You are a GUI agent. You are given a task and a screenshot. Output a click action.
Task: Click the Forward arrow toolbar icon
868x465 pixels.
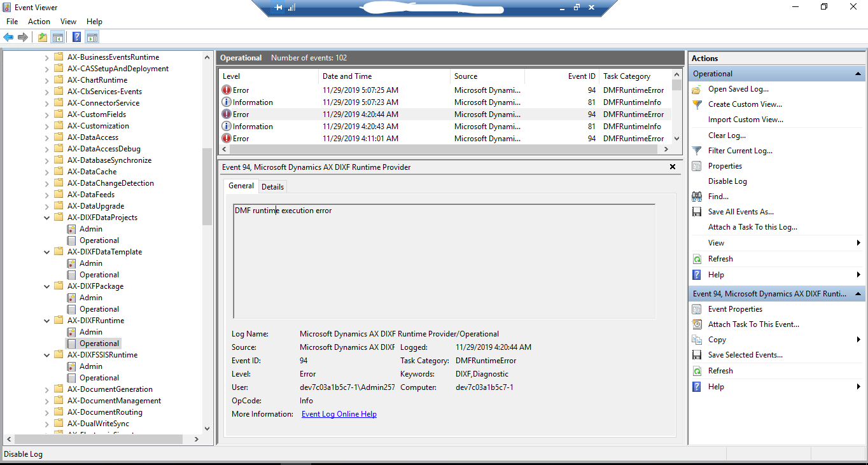[x=23, y=37]
